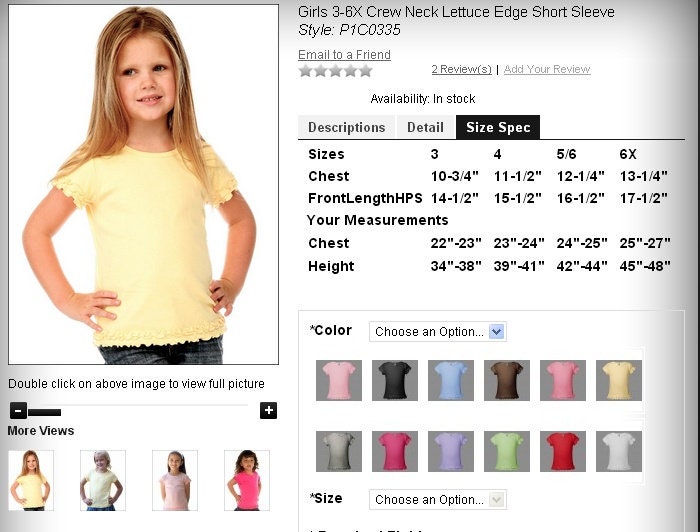The image size is (700, 532).
Task: Switch to the Descriptions tab
Action: click(x=346, y=127)
